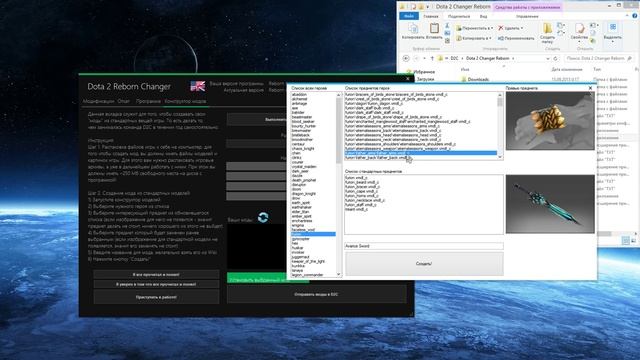Screen dimensions: 640x360
Task: Click the hero list scrollbar down arrow
Action: click(x=338, y=274)
